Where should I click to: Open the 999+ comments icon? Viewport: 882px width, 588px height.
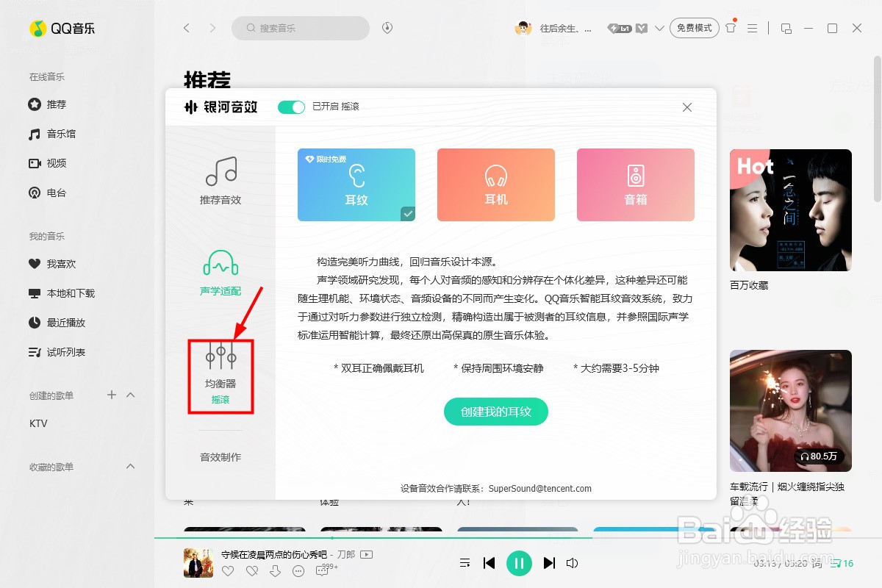pyautogui.click(x=326, y=570)
